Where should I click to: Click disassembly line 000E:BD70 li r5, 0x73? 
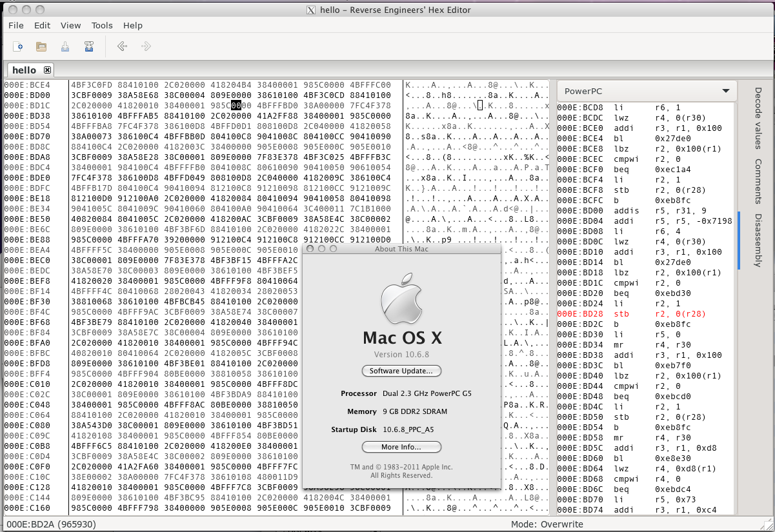(645, 500)
